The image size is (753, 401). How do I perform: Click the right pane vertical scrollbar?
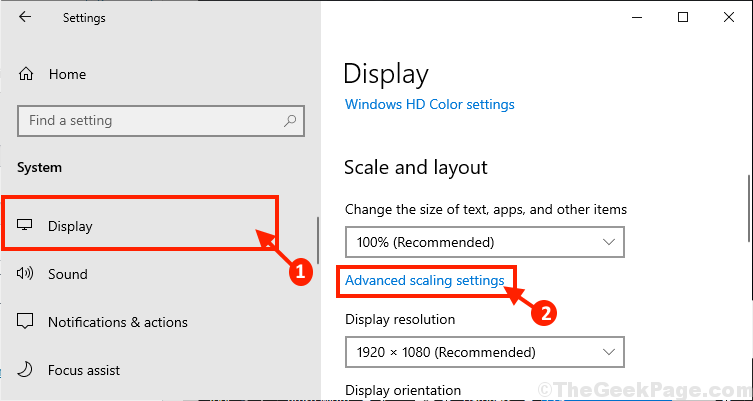[750, 208]
